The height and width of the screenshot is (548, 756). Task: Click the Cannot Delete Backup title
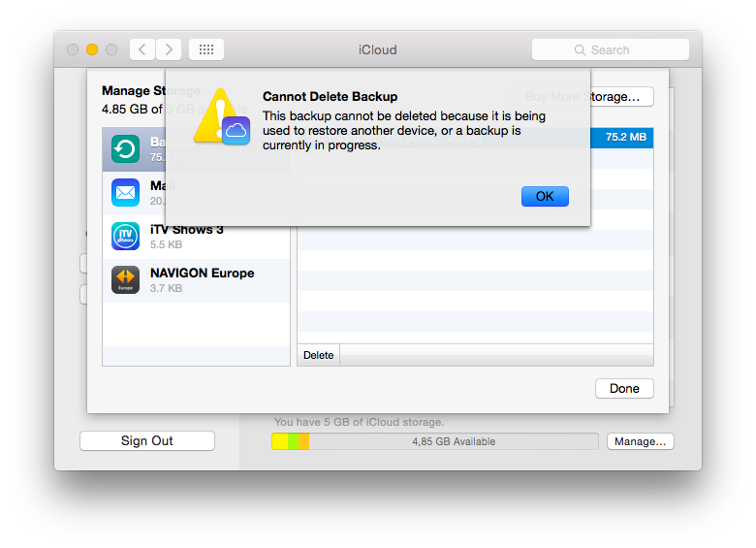(331, 96)
